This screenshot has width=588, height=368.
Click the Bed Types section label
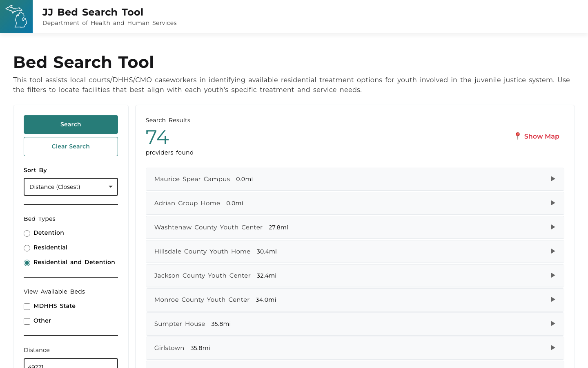40,219
